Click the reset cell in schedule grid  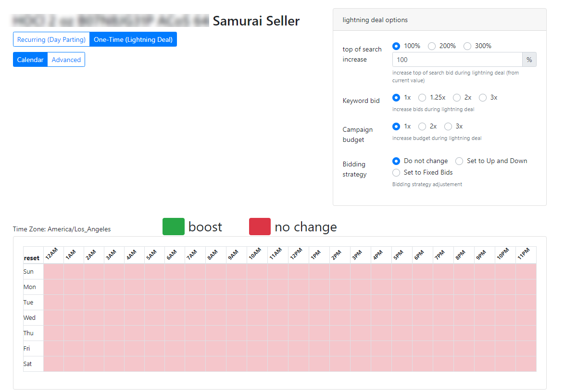click(x=33, y=258)
